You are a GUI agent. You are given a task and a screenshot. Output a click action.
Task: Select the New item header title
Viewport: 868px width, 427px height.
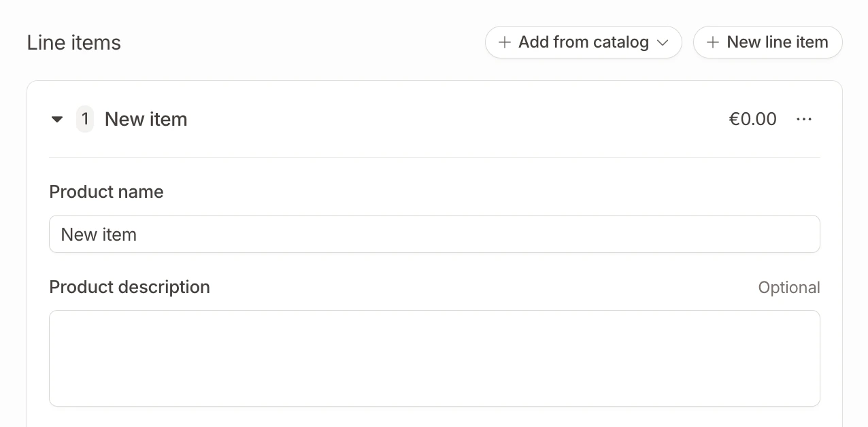(x=146, y=119)
